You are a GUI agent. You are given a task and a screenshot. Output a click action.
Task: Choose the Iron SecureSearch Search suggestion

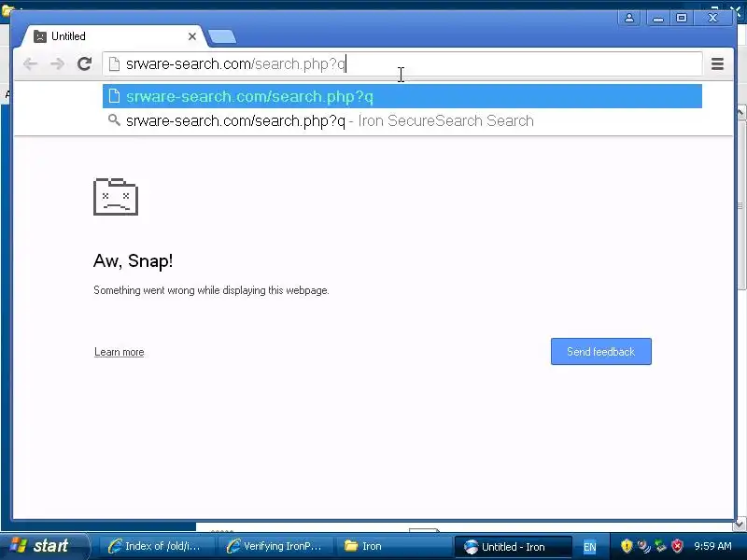402,120
